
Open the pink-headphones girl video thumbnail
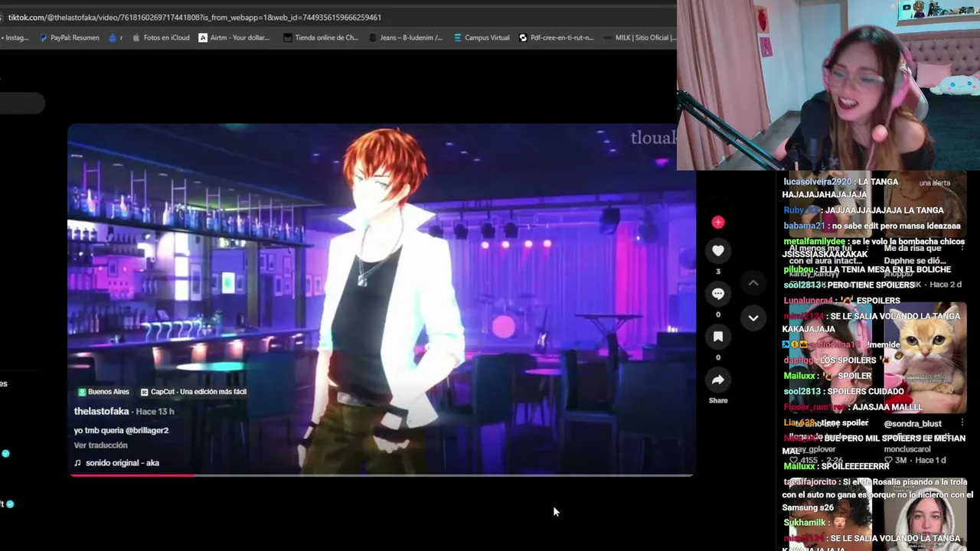point(830,359)
